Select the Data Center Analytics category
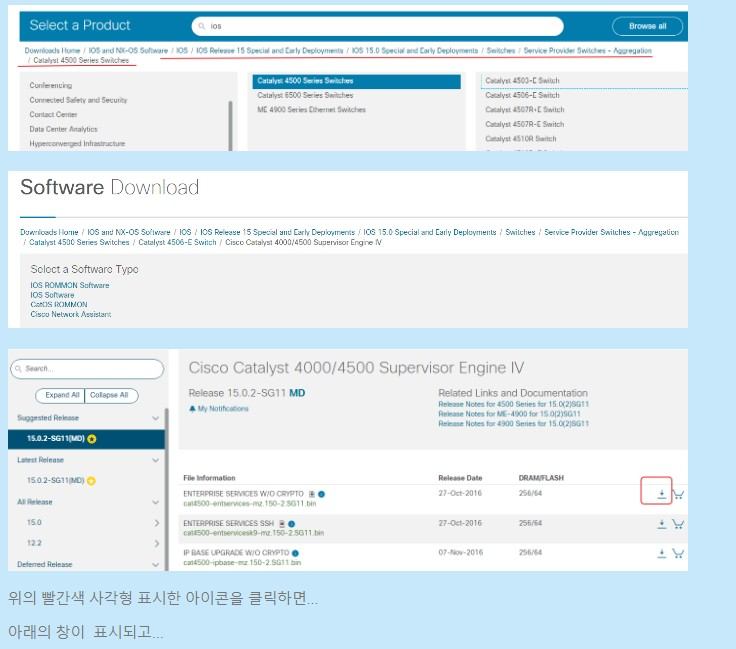 [x=63, y=129]
